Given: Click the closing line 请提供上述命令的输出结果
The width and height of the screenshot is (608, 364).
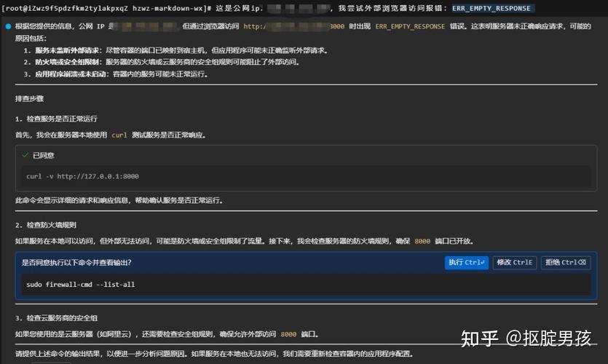Looking at the screenshot, I should pos(214,354).
